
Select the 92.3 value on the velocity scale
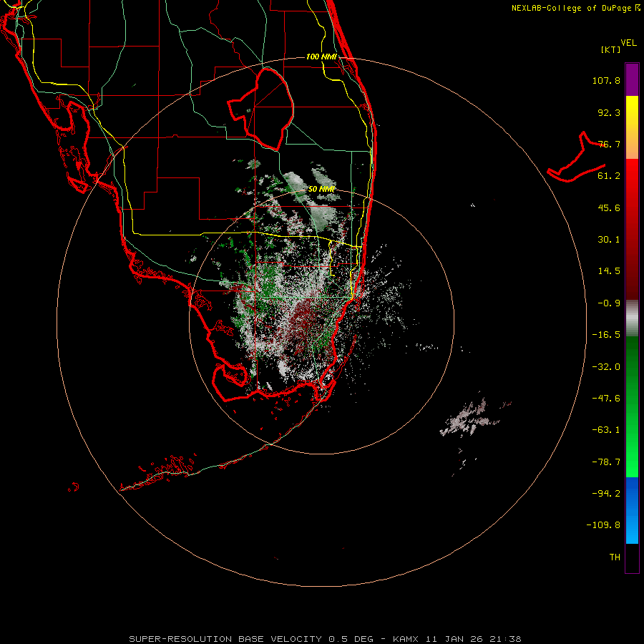609,112
